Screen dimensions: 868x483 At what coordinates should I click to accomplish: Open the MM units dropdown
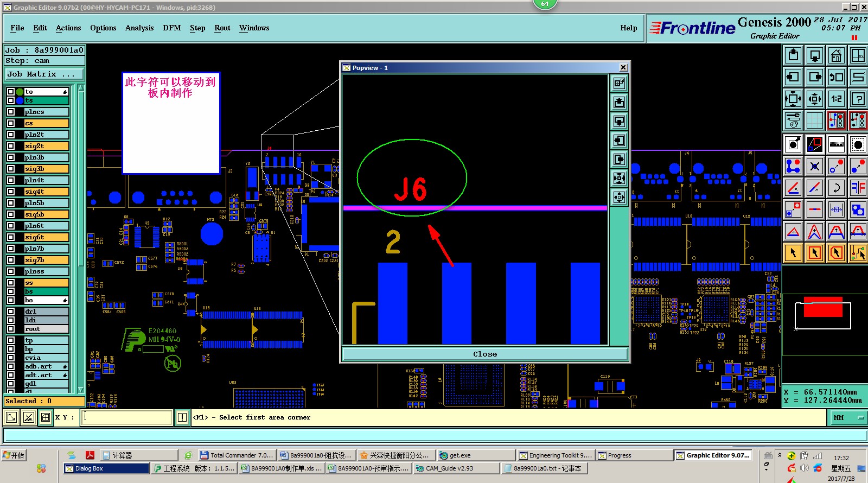tap(848, 417)
